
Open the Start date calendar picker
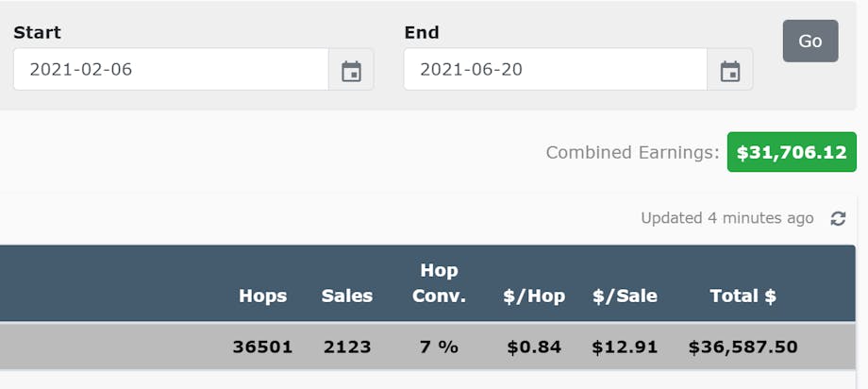[x=351, y=71]
